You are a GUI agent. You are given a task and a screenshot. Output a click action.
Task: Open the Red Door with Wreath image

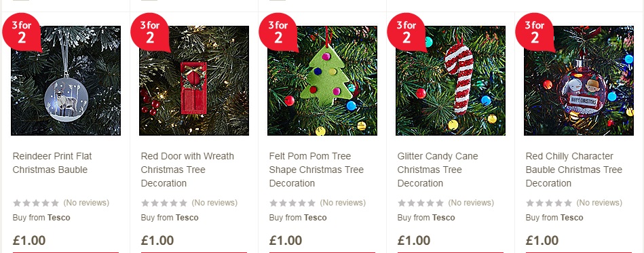click(x=194, y=81)
